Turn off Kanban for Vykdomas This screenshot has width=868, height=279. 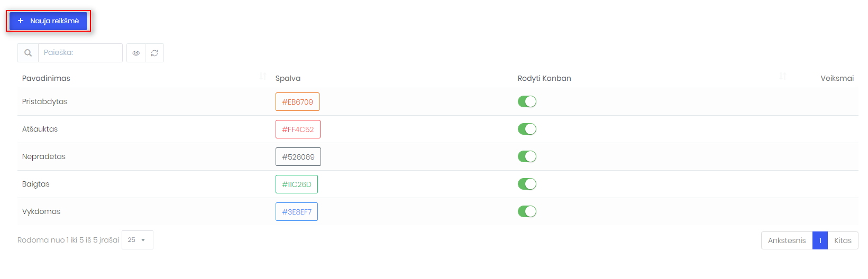tap(527, 211)
